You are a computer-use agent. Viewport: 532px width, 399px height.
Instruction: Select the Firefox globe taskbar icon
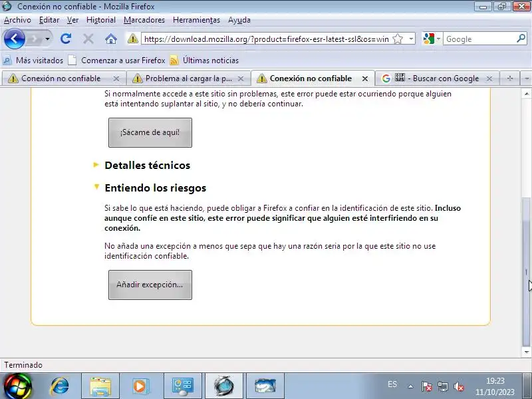(223, 386)
